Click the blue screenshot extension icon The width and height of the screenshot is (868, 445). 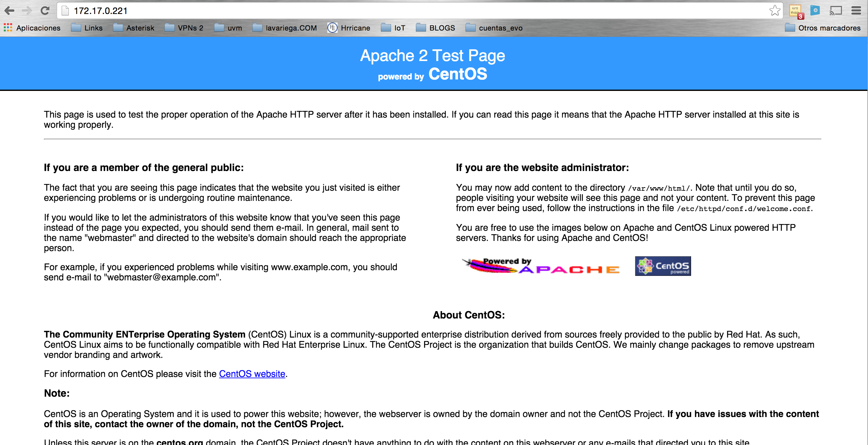pyautogui.click(x=815, y=11)
